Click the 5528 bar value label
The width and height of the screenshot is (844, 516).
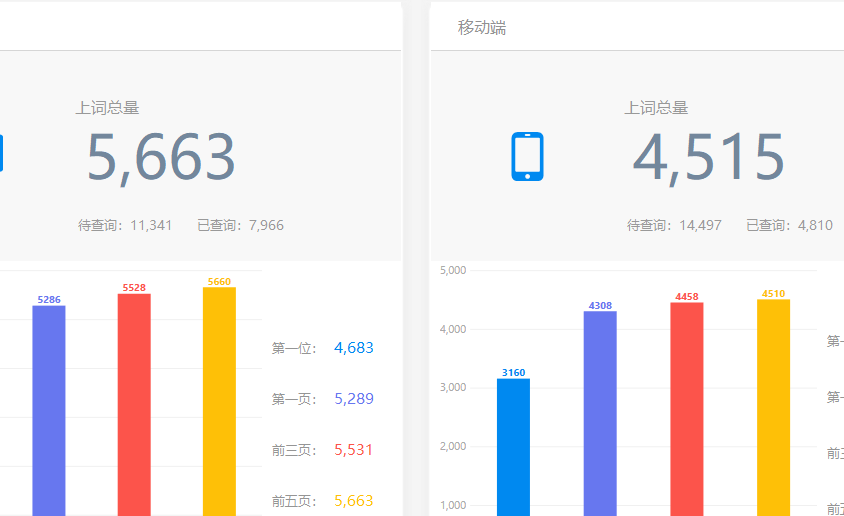tap(134, 288)
